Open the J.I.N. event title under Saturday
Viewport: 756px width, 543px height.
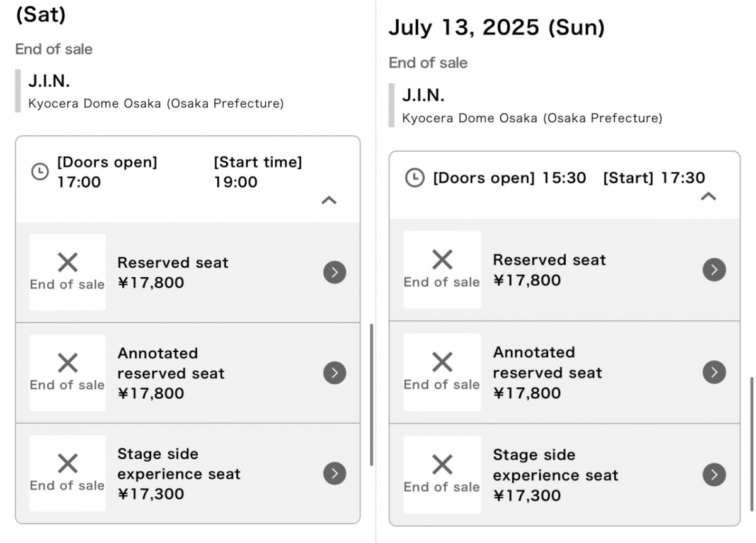(49, 81)
